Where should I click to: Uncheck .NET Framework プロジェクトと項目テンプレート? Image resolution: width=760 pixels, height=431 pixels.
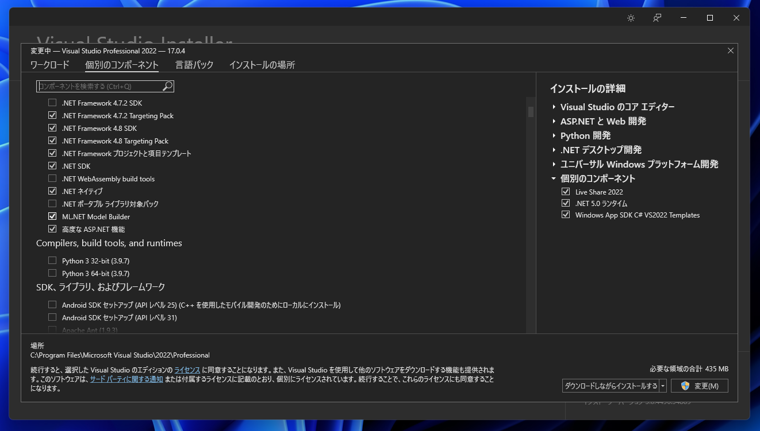click(x=52, y=153)
